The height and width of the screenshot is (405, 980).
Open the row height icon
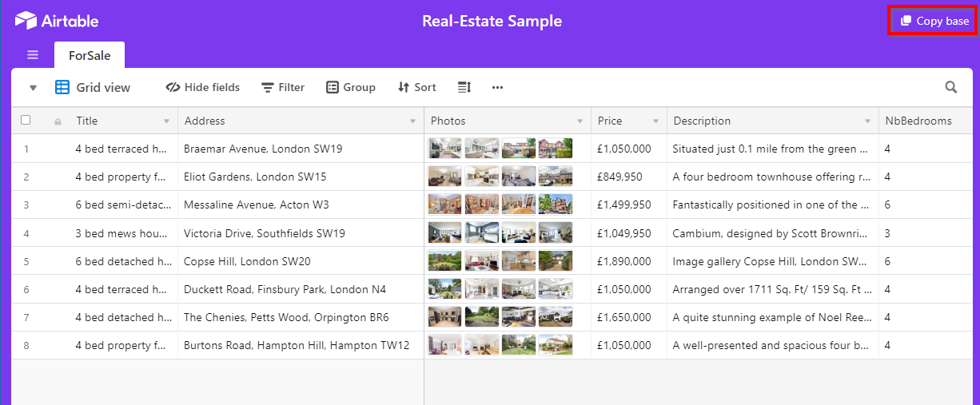point(464,87)
